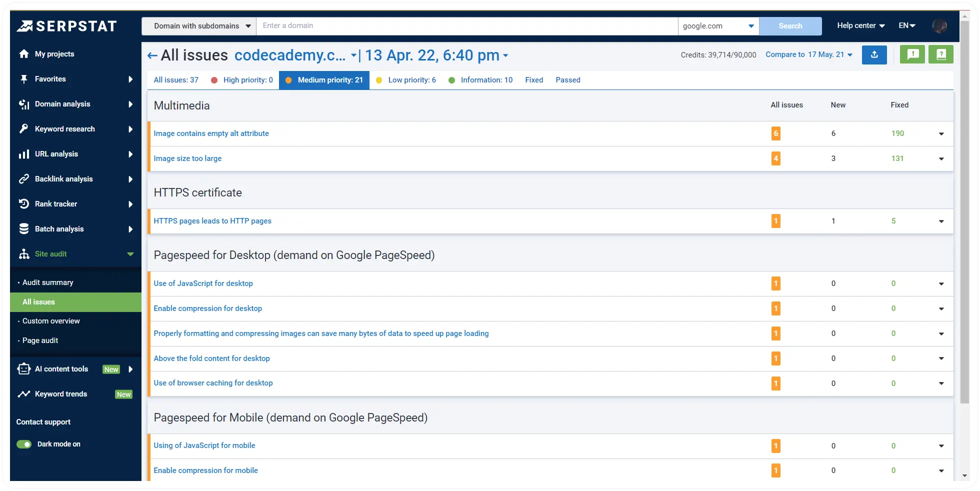980x491 pixels.
Task: Click the AI content tools robot icon
Action: pyautogui.click(x=24, y=369)
